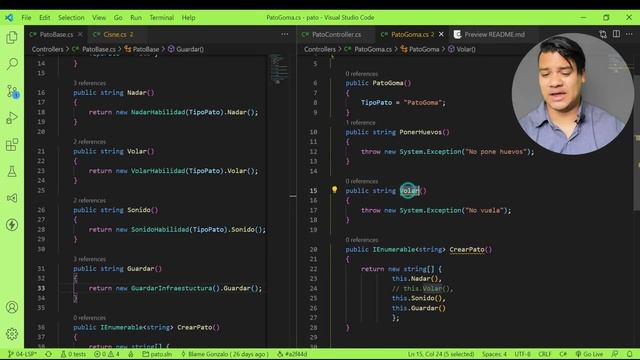
Task: Click '3 references' above Nadar()
Action: [89, 83]
